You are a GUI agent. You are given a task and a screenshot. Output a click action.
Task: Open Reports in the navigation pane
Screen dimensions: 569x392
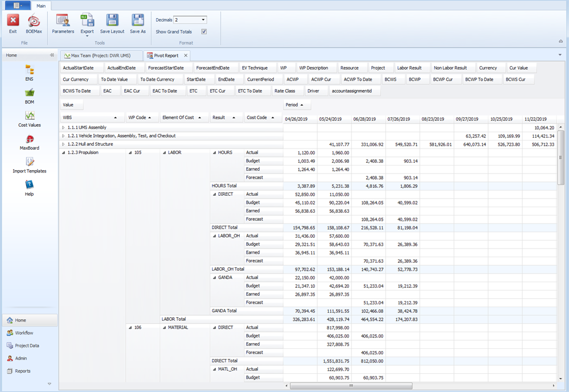click(x=23, y=371)
